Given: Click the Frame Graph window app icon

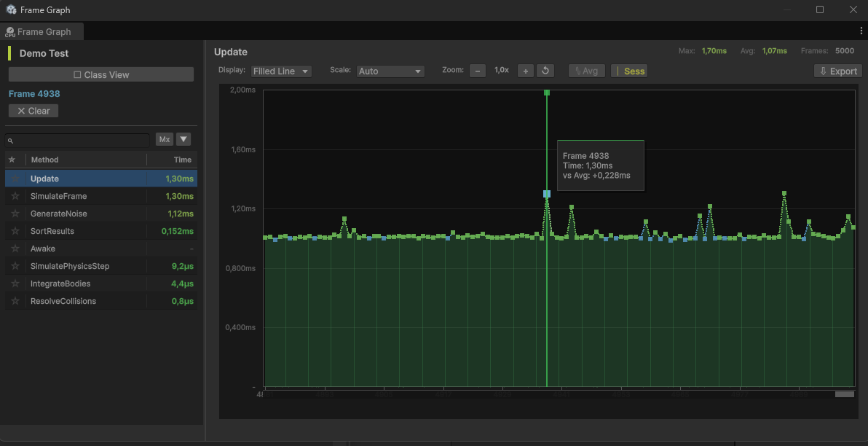Looking at the screenshot, I should 10,9.
